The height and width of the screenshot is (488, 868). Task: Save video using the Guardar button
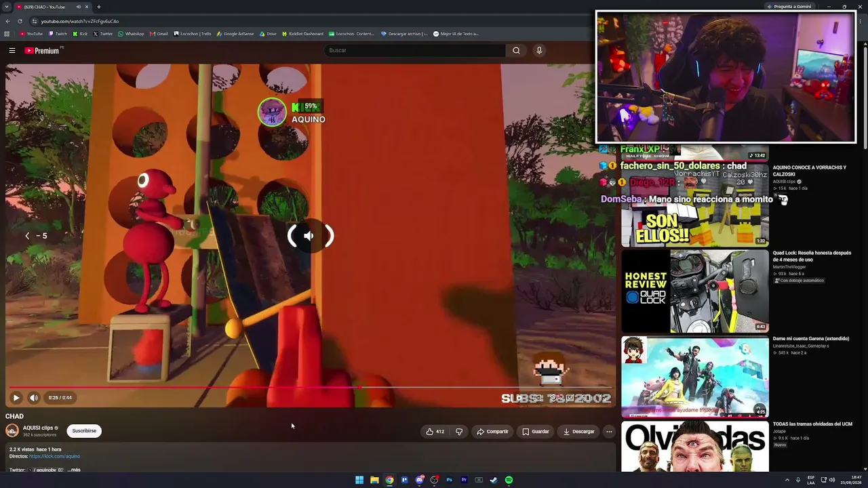coord(536,431)
